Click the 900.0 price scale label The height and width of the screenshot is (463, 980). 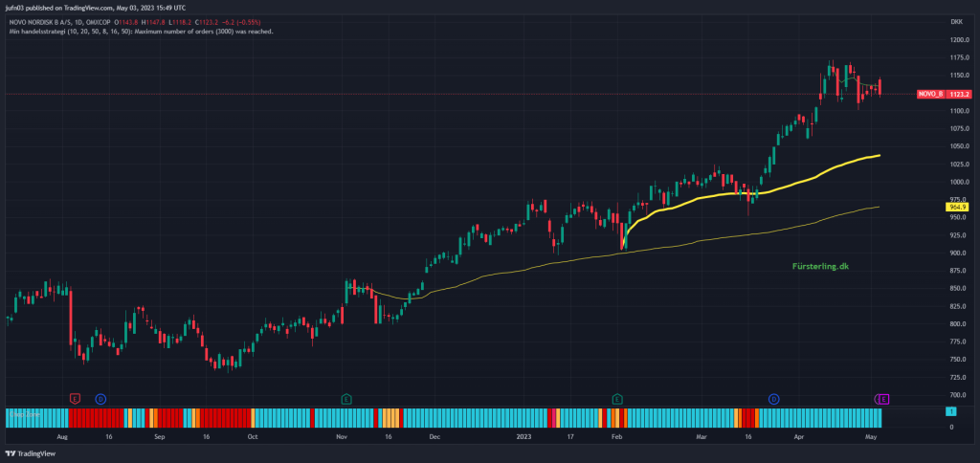coord(957,254)
